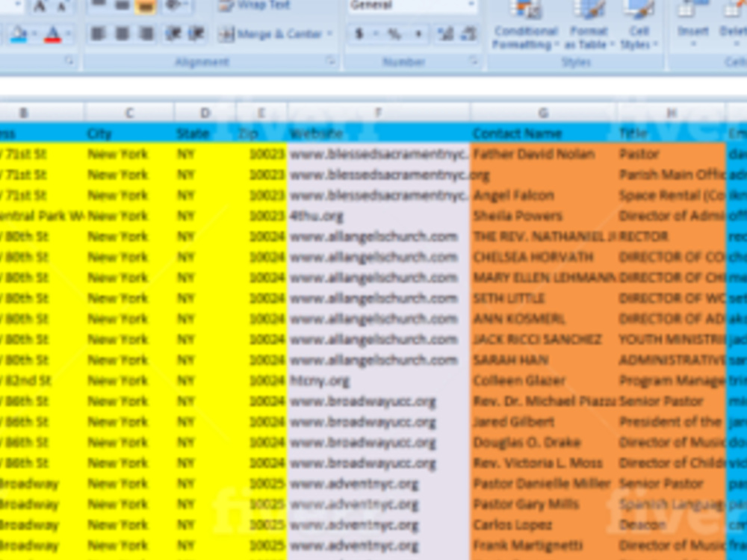Select the cell 'ANN KOSMERL'
The height and width of the screenshot is (560, 747).
click(x=543, y=319)
